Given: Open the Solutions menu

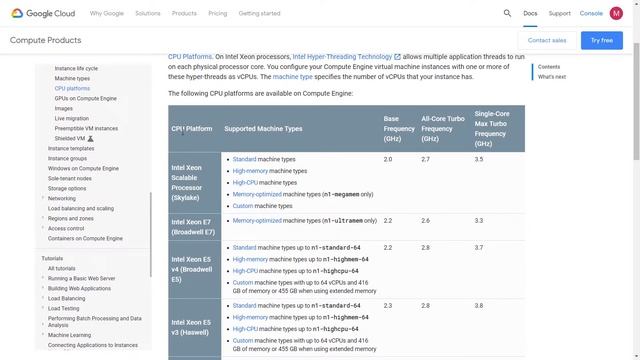Looking at the screenshot, I should point(148,13).
